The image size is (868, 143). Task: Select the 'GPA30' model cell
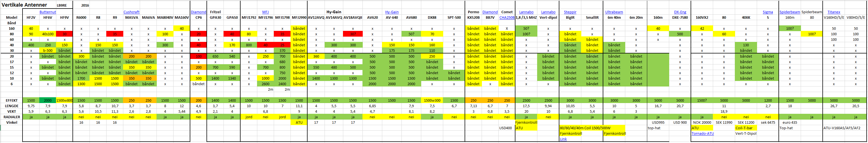click(215, 18)
